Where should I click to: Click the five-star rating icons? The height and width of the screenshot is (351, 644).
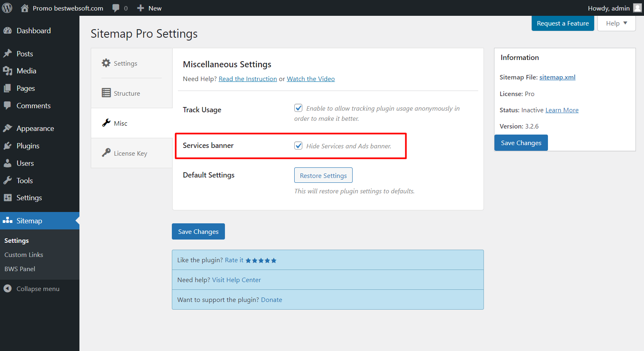261,261
